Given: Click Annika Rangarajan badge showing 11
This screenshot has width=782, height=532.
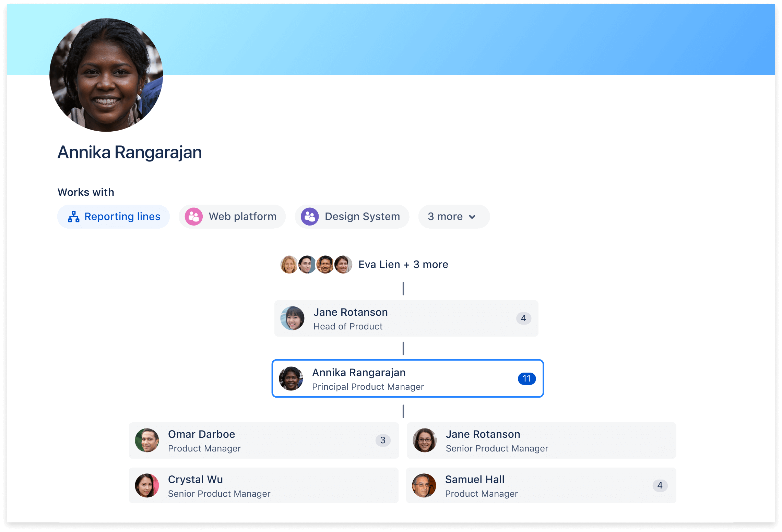Looking at the screenshot, I should coord(524,379).
